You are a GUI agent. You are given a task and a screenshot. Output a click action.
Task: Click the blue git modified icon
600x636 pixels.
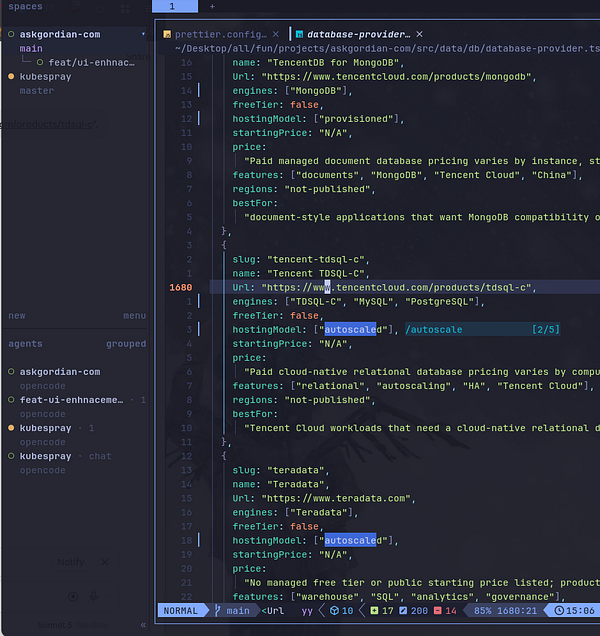(403, 611)
